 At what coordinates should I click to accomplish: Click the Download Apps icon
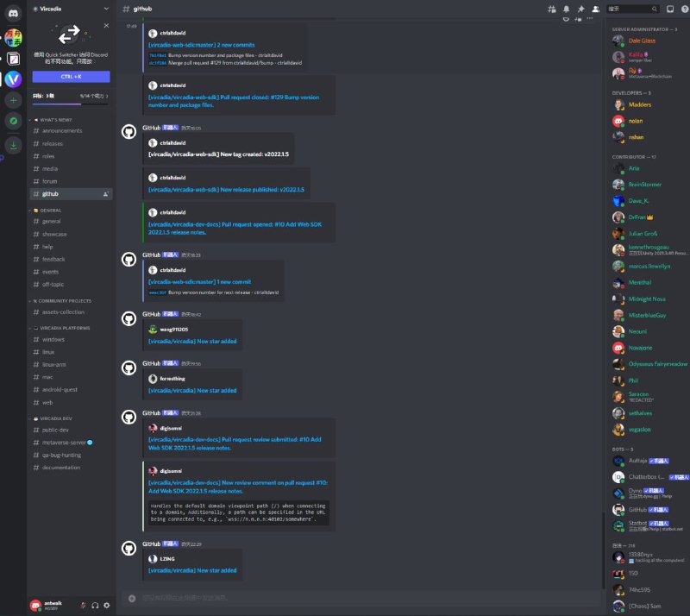(13, 145)
